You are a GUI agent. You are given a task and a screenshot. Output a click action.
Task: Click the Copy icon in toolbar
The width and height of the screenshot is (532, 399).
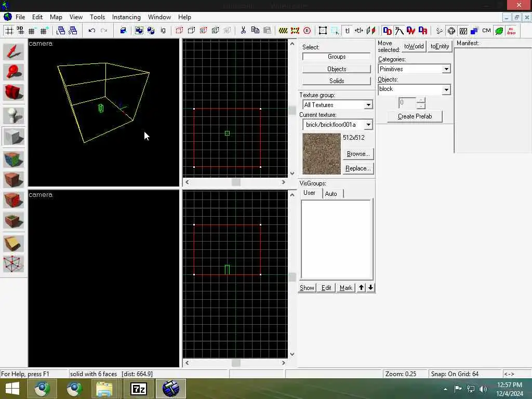(255, 31)
